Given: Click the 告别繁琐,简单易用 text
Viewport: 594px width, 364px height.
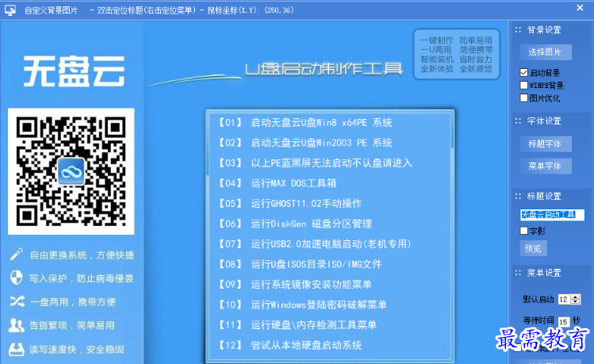Looking at the screenshot, I should click(x=72, y=325).
